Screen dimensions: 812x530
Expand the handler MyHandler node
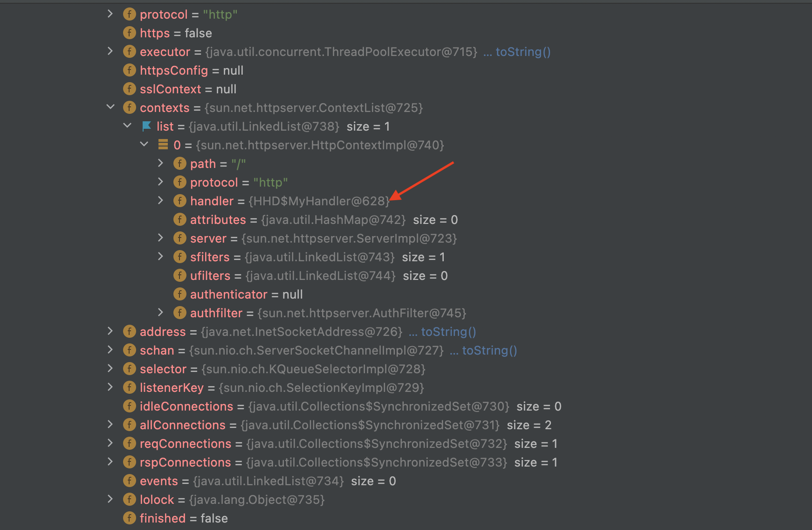pyautogui.click(x=160, y=200)
